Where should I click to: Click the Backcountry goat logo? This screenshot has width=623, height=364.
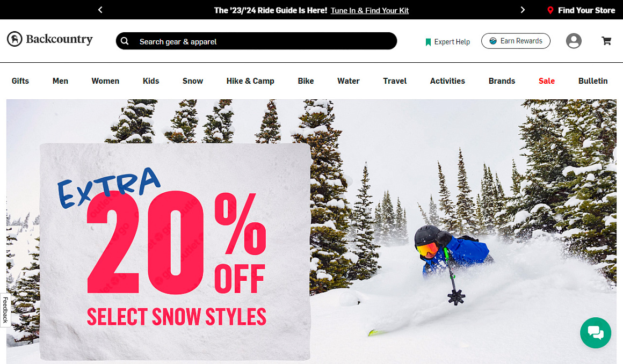click(x=15, y=39)
